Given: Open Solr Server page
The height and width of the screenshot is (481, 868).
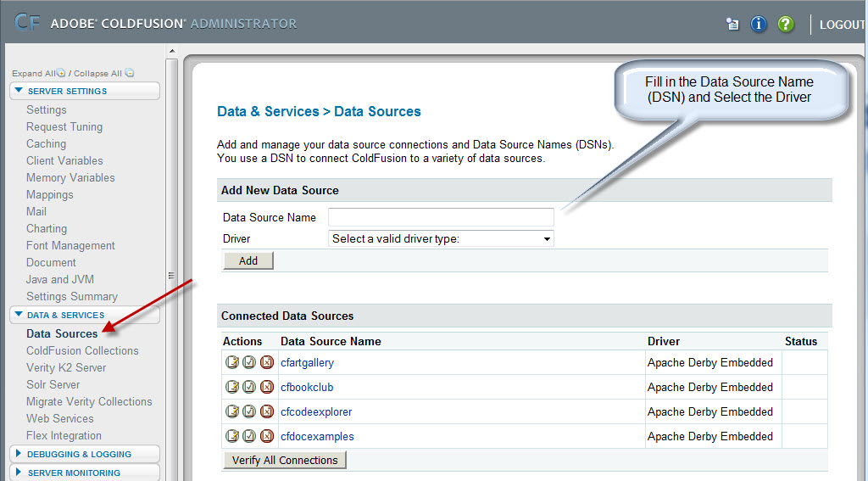Looking at the screenshot, I should (x=53, y=384).
